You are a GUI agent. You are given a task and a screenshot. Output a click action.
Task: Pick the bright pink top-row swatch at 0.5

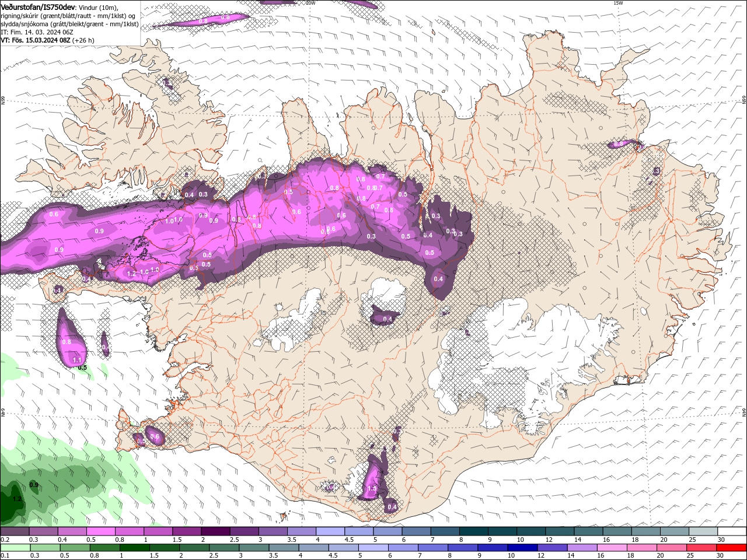click(100, 531)
